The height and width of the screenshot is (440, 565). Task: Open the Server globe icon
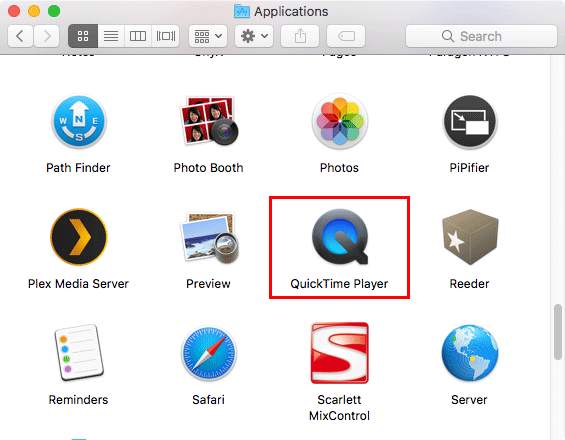pos(470,353)
